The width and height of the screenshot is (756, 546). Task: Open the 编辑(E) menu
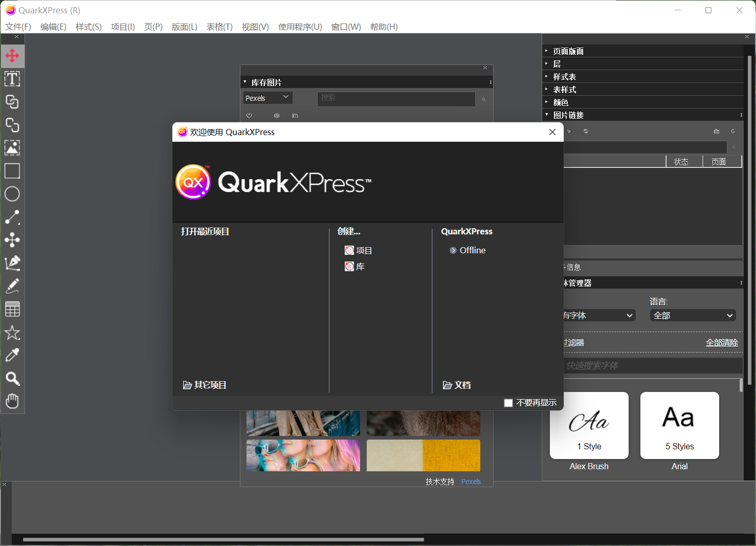53,27
